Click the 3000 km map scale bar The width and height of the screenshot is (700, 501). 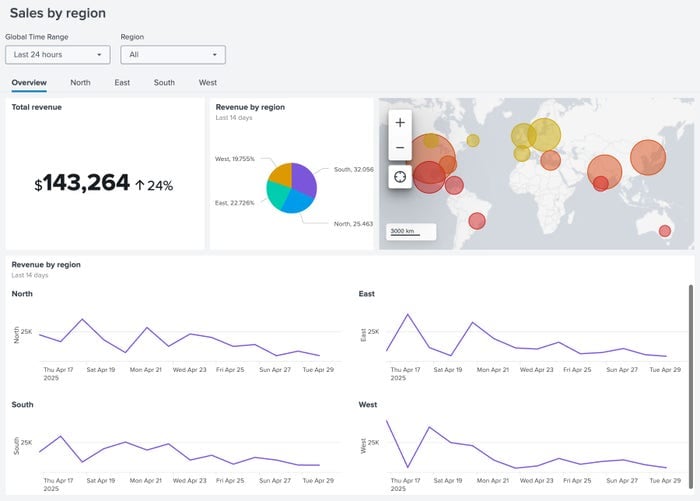[x=411, y=233]
